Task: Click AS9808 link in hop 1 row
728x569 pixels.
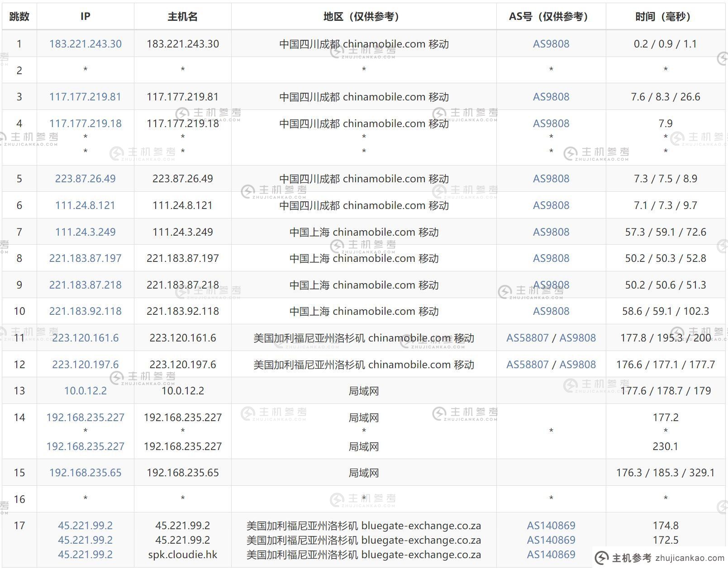Action: [551, 44]
